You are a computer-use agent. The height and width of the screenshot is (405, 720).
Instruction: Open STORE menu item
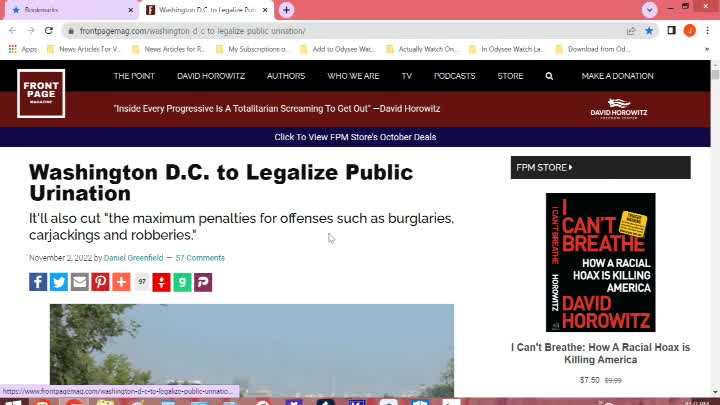pos(510,76)
